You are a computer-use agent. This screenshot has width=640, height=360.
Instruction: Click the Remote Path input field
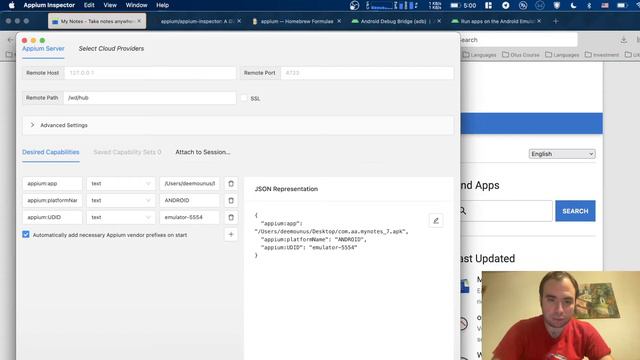coord(150,98)
